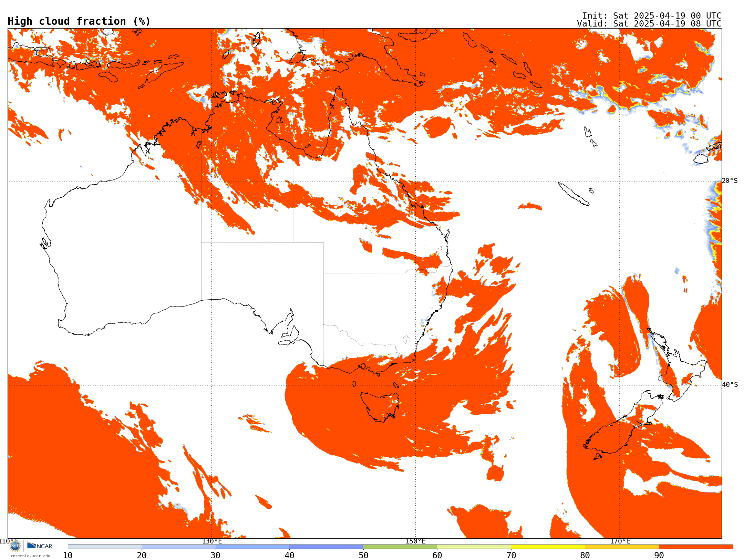Click the '150°E' longitude label
744x560 pixels.
pyautogui.click(x=415, y=541)
